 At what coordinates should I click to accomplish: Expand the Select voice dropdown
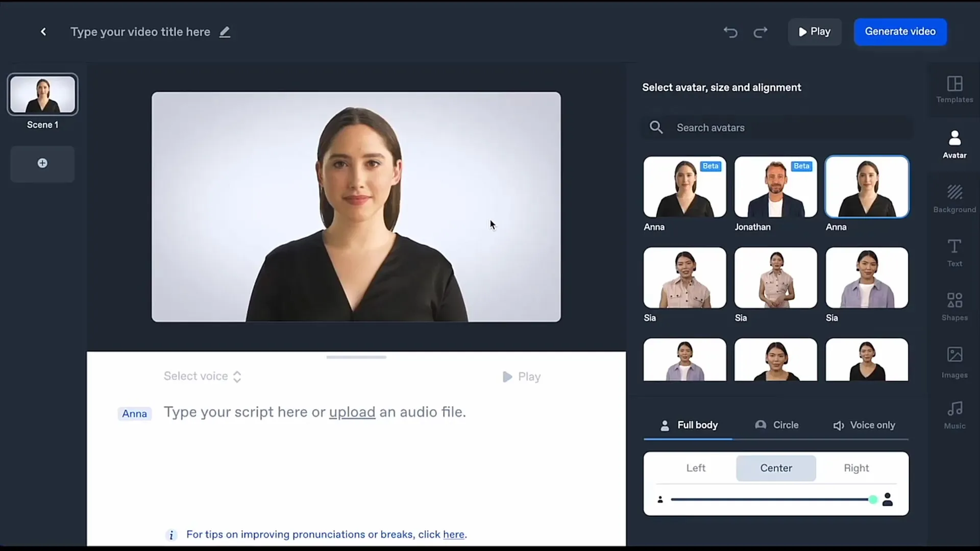coord(202,376)
